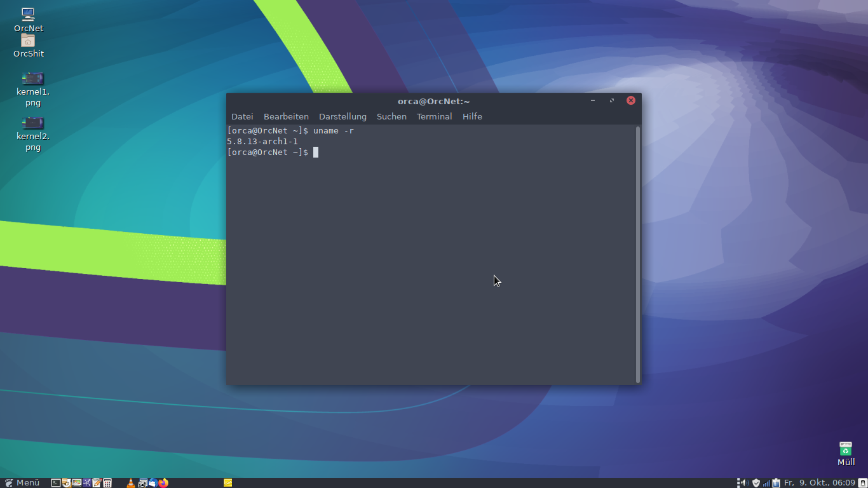Launch the purple network tool panel icon
The height and width of the screenshot is (488, 868).
(87, 483)
